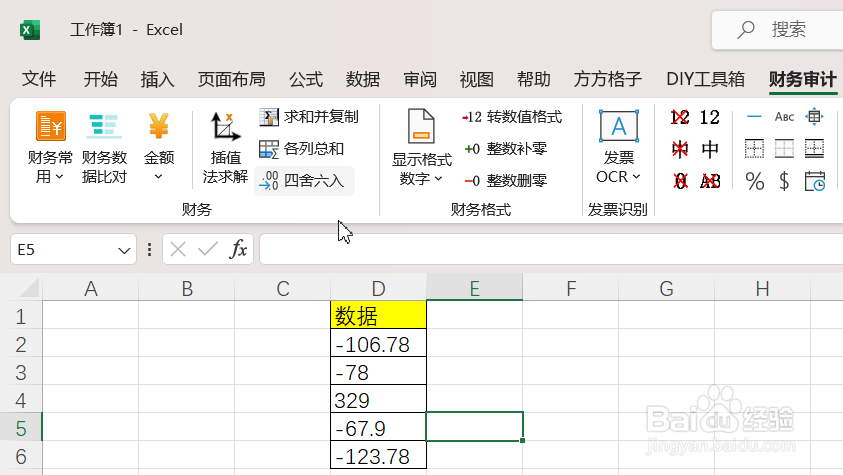Click 求和并复制

click(309, 117)
